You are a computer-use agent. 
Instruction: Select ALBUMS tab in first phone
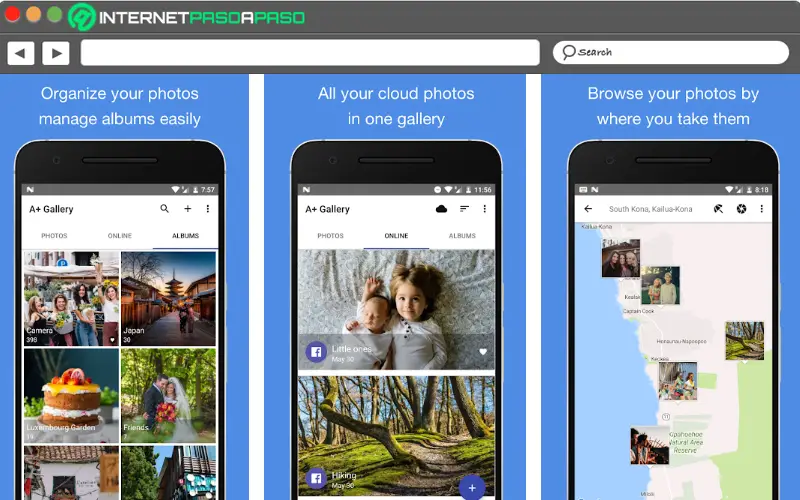click(185, 236)
